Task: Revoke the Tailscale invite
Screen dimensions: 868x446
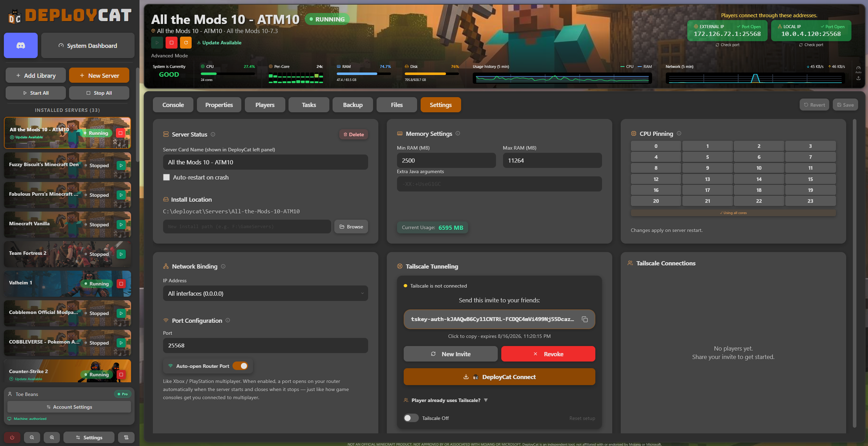Action: pyautogui.click(x=548, y=354)
